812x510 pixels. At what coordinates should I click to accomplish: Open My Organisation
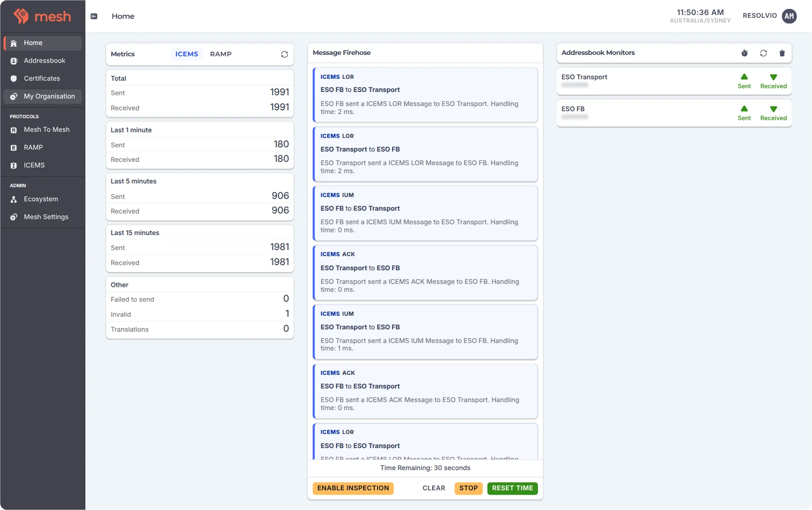(x=43, y=96)
